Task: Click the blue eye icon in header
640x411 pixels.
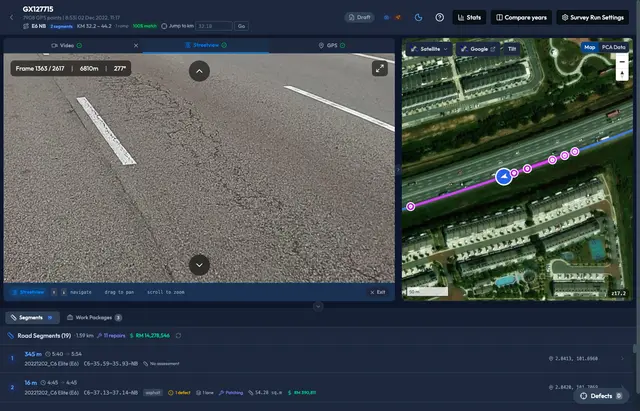Action: 387,17
